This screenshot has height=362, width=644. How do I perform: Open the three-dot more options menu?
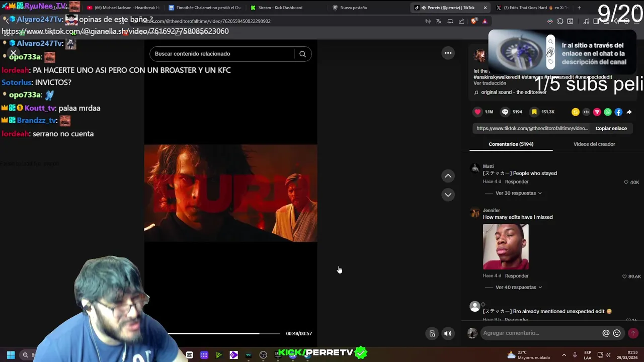tap(448, 53)
